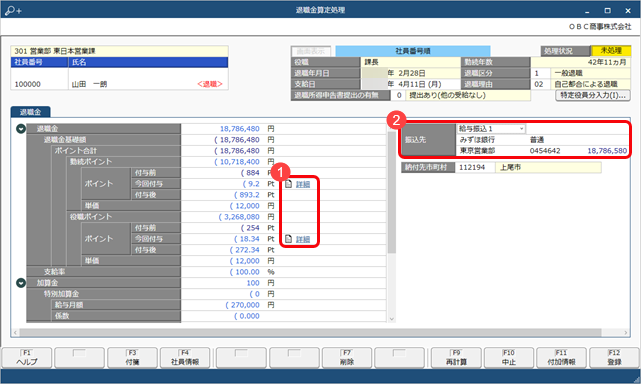Click the 支給日 year input field
This screenshot has height=384, width=641.
coord(374,84)
